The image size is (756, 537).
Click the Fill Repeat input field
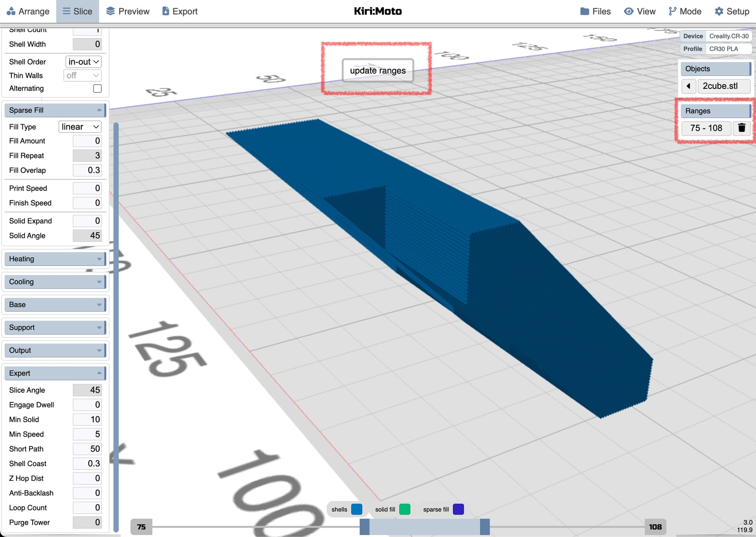pos(87,155)
